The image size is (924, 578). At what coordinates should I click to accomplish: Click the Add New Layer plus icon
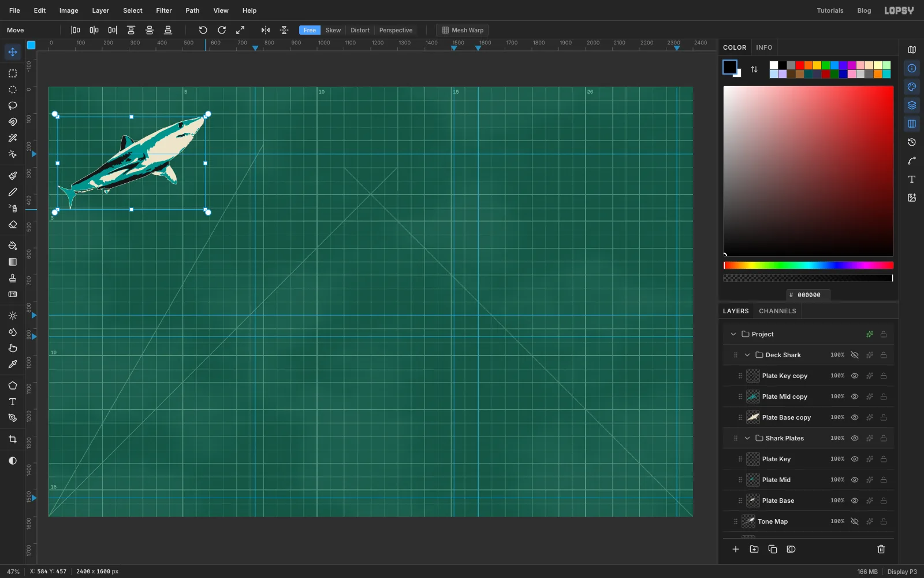click(736, 549)
